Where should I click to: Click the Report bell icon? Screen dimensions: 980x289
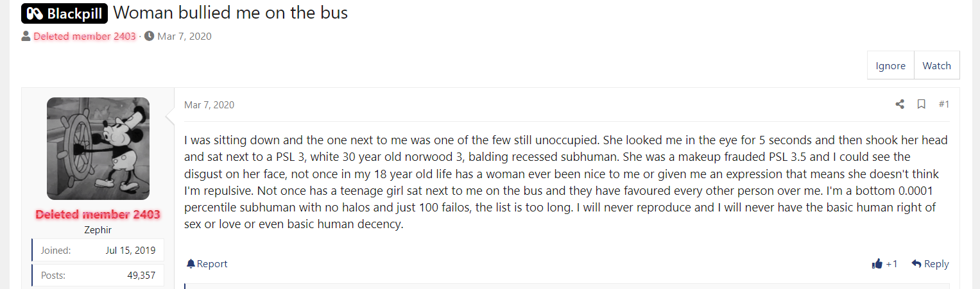(x=191, y=264)
